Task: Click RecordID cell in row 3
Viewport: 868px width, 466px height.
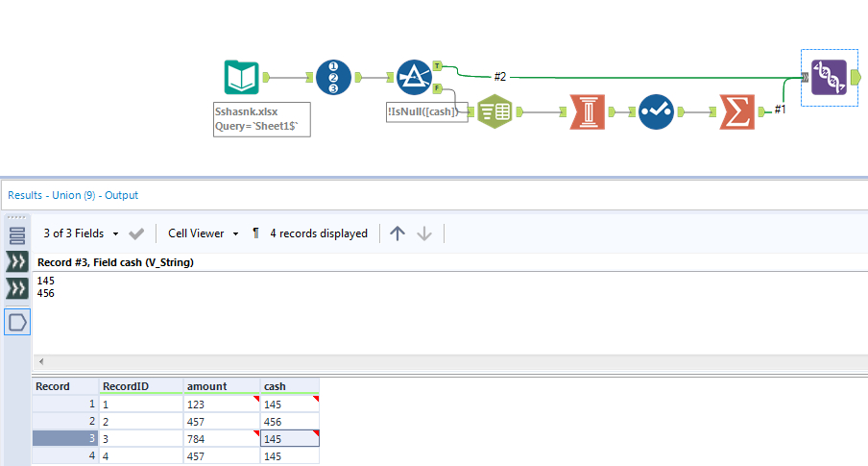Action: [x=141, y=438]
